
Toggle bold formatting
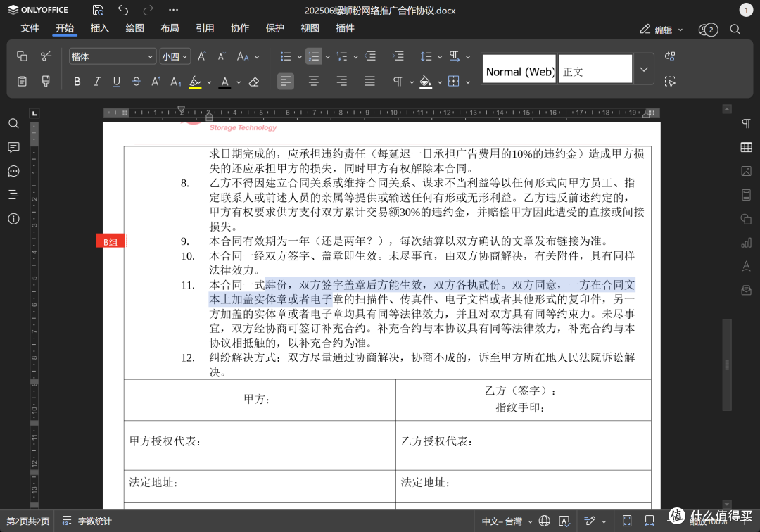77,82
